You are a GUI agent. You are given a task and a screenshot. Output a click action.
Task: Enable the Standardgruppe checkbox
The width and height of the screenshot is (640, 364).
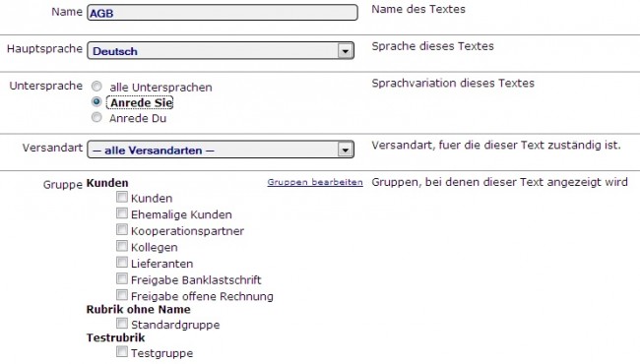pyautogui.click(x=122, y=324)
